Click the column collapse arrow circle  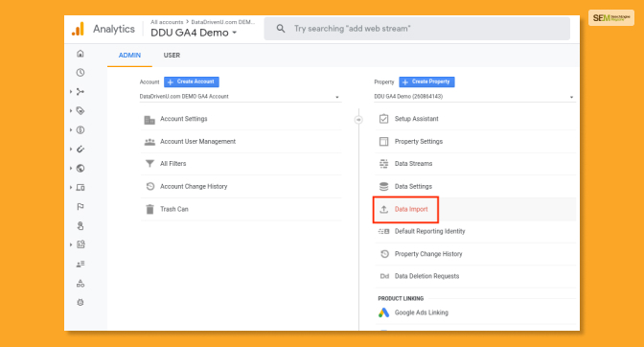[358, 120]
